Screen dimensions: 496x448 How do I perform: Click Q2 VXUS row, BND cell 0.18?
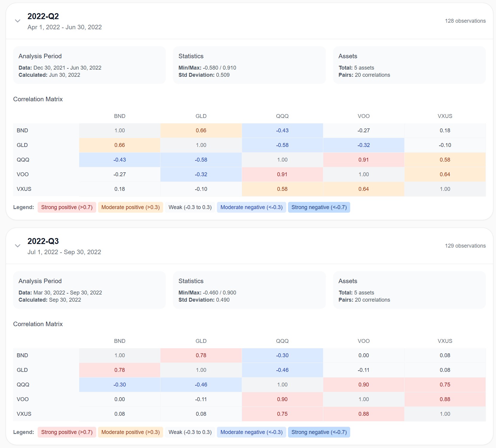120,189
